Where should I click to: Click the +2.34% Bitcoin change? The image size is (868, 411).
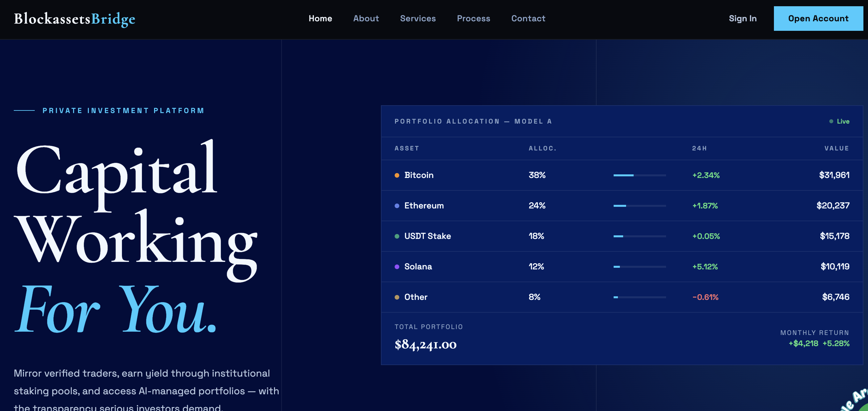[x=706, y=175]
